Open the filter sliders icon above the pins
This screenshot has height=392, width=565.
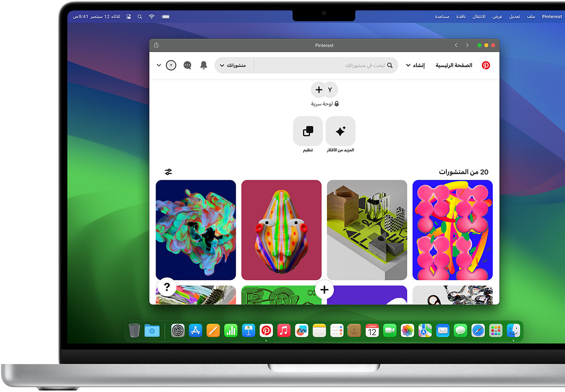tap(168, 172)
